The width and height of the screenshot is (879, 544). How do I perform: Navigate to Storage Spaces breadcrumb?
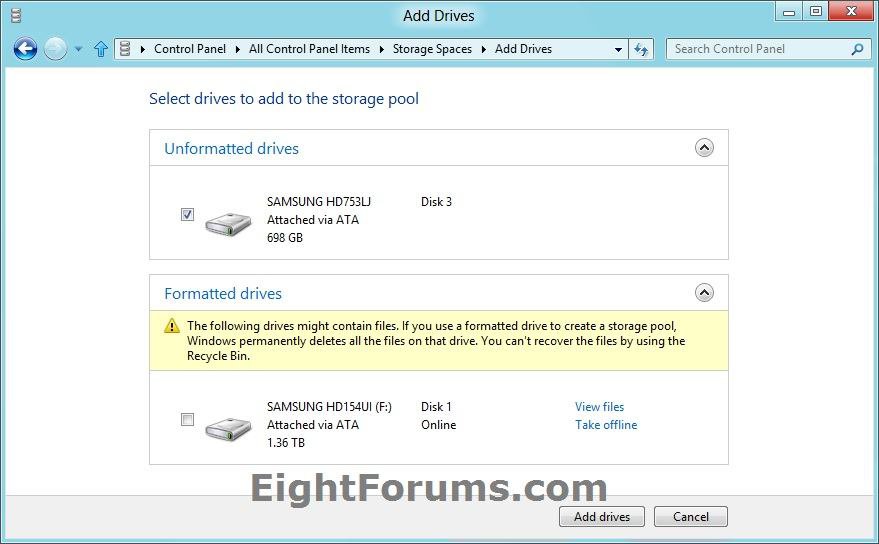click(433, 49)
